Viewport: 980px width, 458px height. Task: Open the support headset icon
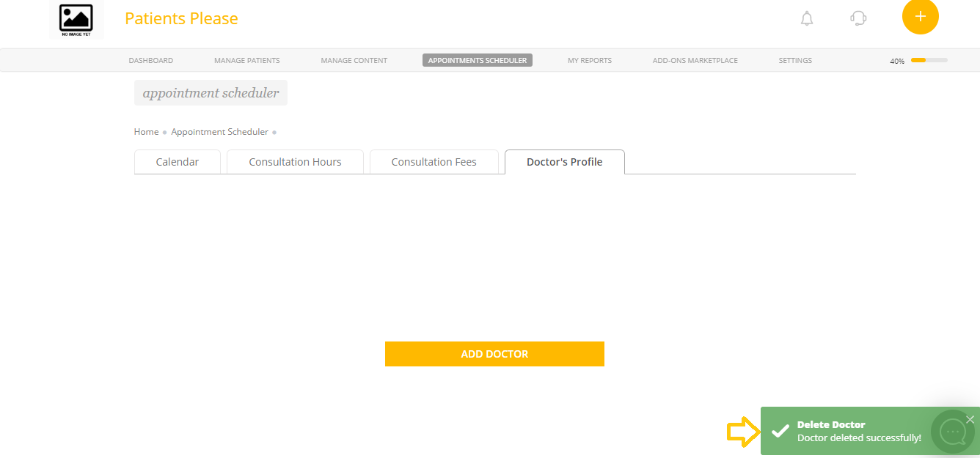(x=858, y=18)
